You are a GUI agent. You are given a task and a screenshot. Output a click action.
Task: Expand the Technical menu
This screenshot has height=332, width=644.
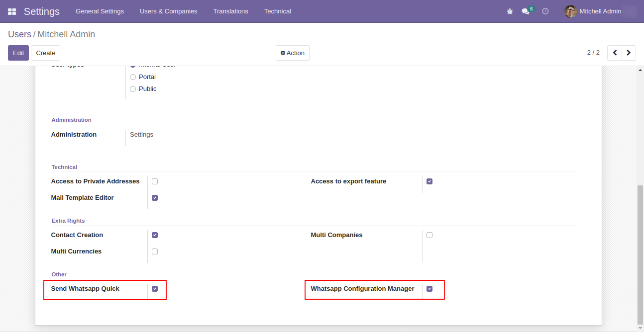click(x=277, y=11)
